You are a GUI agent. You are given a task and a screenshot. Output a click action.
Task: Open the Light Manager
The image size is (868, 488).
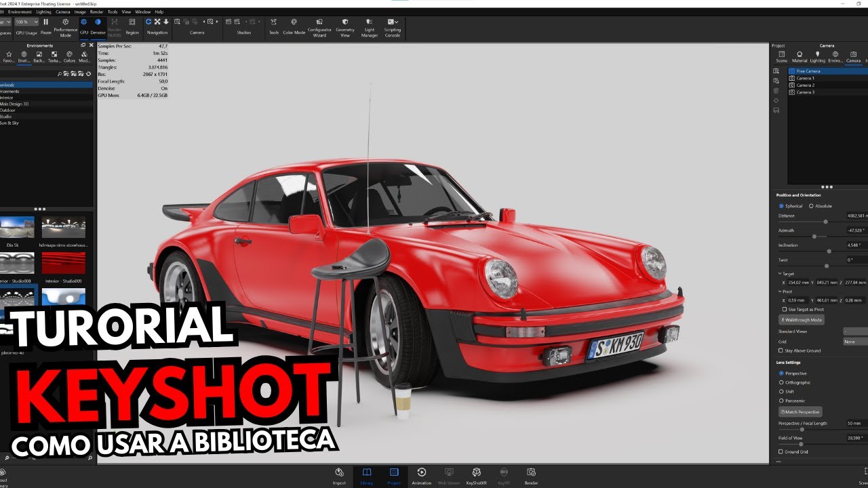(x=369, y=27)
